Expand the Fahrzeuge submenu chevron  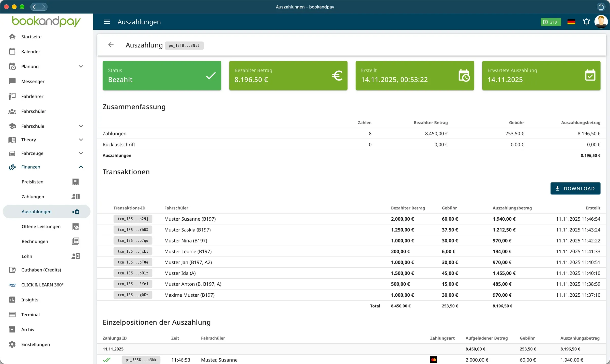(81, 153)
